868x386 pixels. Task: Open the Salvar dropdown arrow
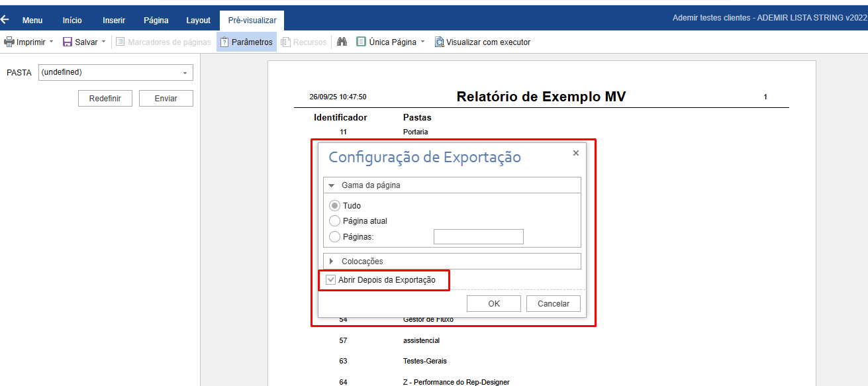104,42
